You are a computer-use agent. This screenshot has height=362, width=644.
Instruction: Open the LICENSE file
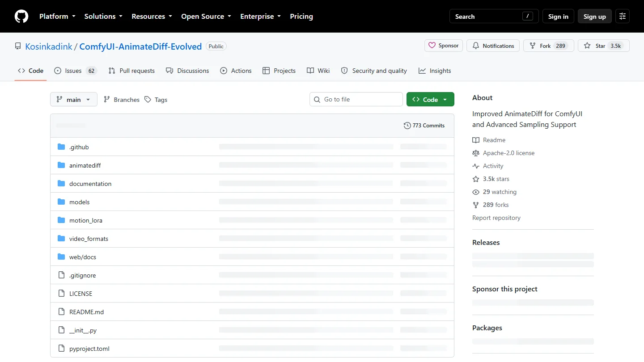pyautogui.click(x=81, y=294)
